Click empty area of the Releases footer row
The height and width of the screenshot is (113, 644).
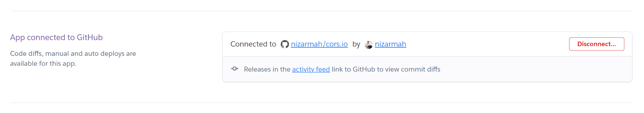[534, 69]
